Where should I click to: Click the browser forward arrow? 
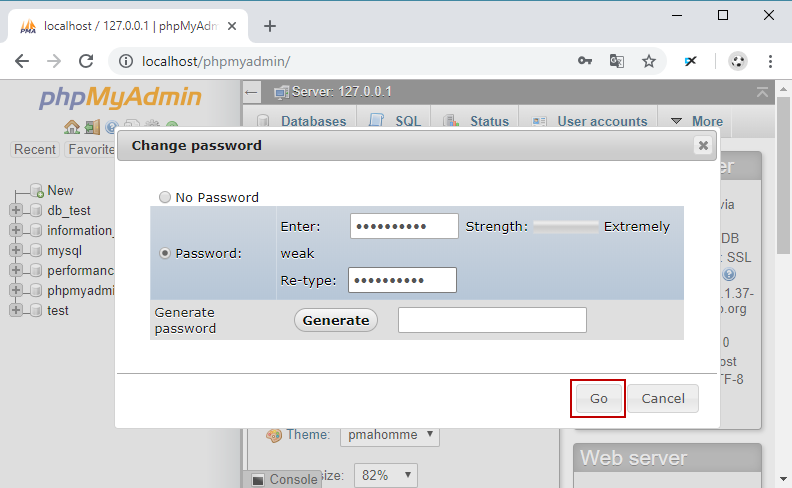(x=54, y=61)
